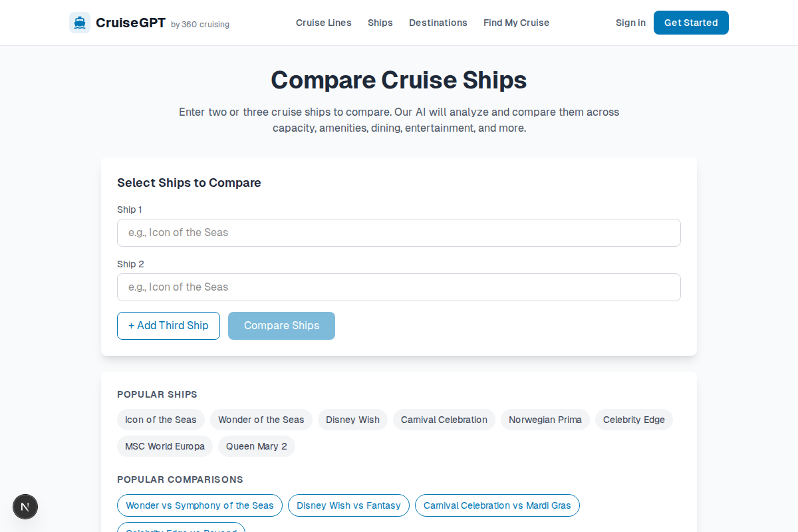Open Disney Wish vs Fantasy comparison
This screenshot has width=798, height=532.
point(348,505)
